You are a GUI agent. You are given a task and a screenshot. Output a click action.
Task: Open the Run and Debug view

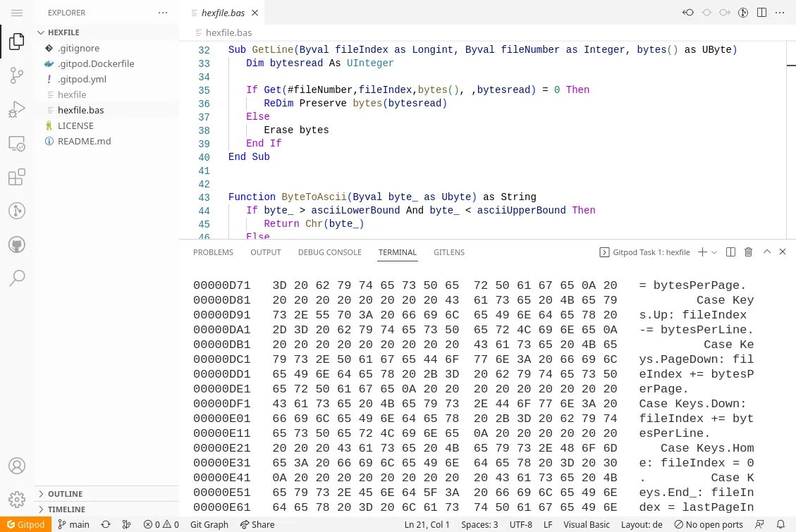click(16, 109)
